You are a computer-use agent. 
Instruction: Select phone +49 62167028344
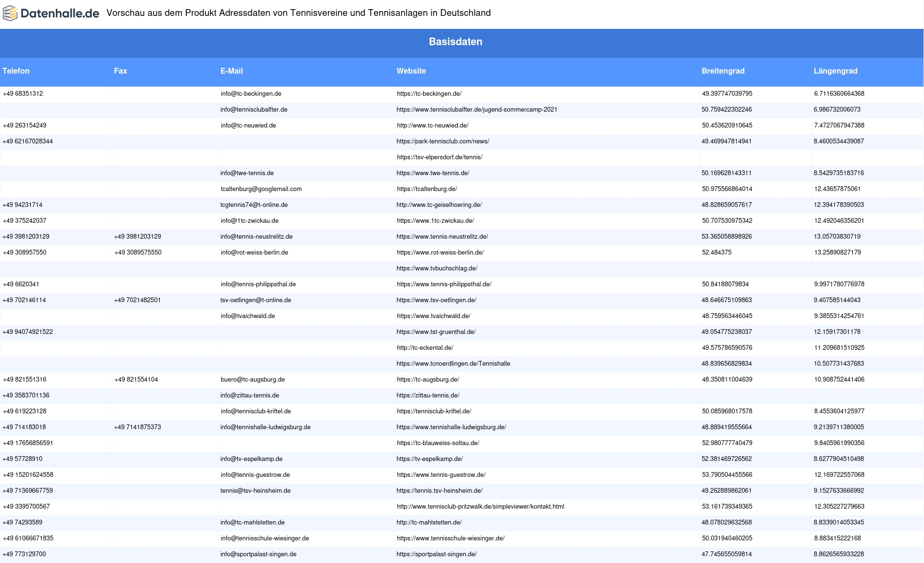coord(28,141)
